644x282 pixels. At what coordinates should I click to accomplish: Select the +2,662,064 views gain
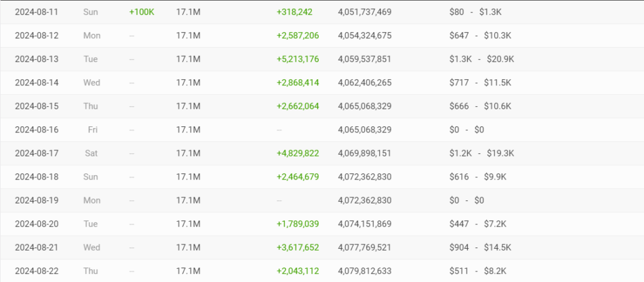click(297, 106)
